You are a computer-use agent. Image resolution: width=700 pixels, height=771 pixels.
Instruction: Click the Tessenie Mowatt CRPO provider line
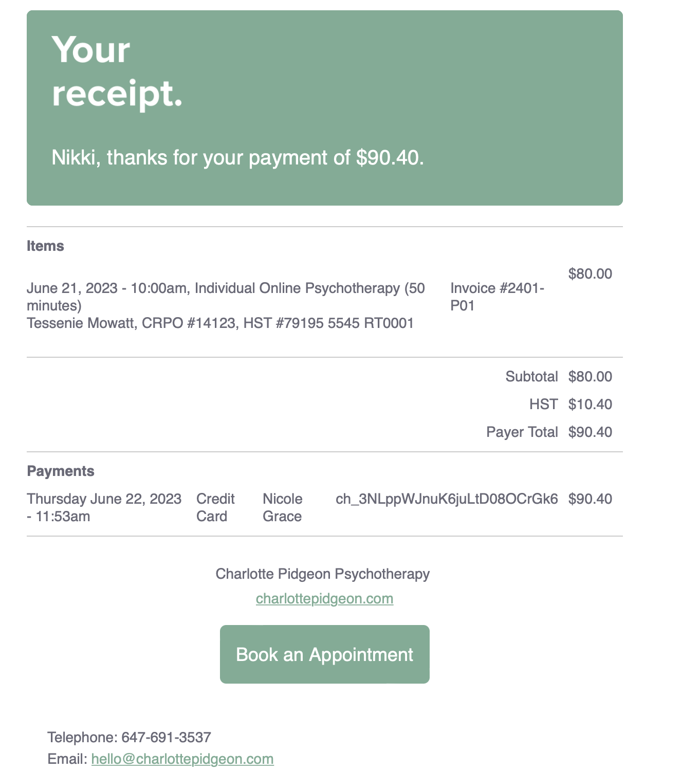[x=220, y=323]
